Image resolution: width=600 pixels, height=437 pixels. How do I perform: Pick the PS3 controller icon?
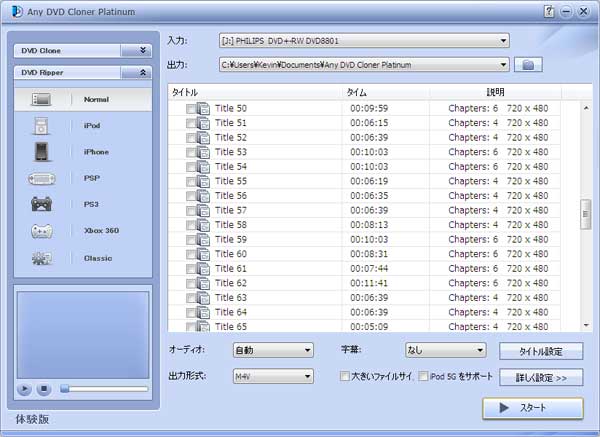41,204
